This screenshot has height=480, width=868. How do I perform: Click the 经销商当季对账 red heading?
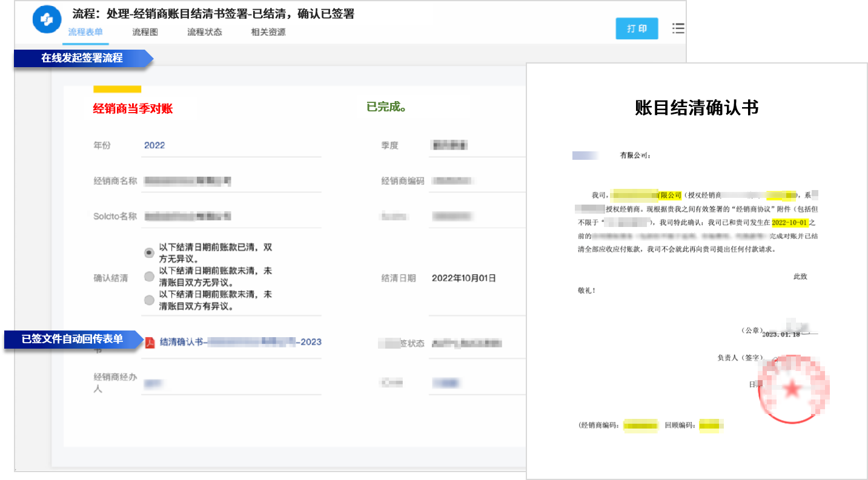pyautogui.click(x=133, y=108)
